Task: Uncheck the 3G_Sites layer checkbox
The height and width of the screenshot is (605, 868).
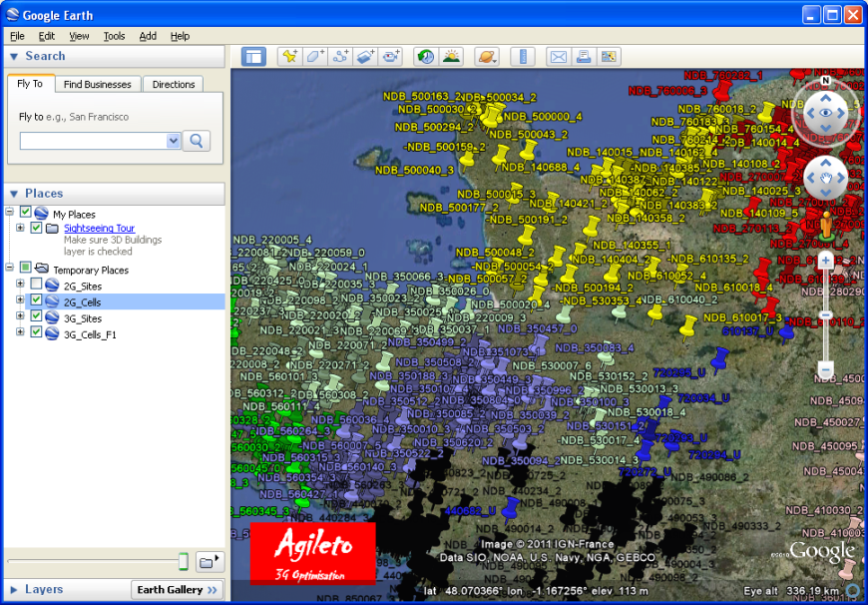Action: click(37, 317)
